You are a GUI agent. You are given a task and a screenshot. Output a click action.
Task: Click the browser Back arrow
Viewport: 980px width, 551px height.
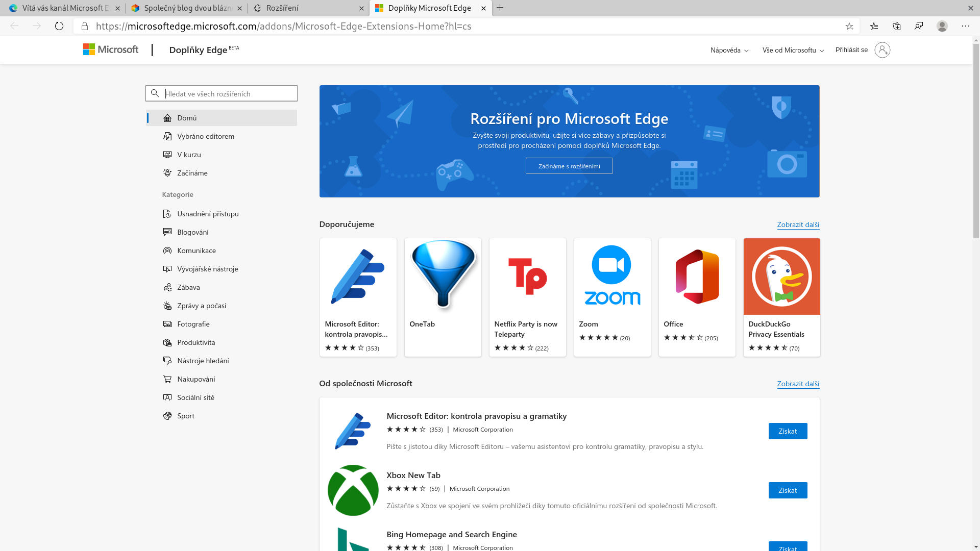pyautogui.click(x=14, y=26)
